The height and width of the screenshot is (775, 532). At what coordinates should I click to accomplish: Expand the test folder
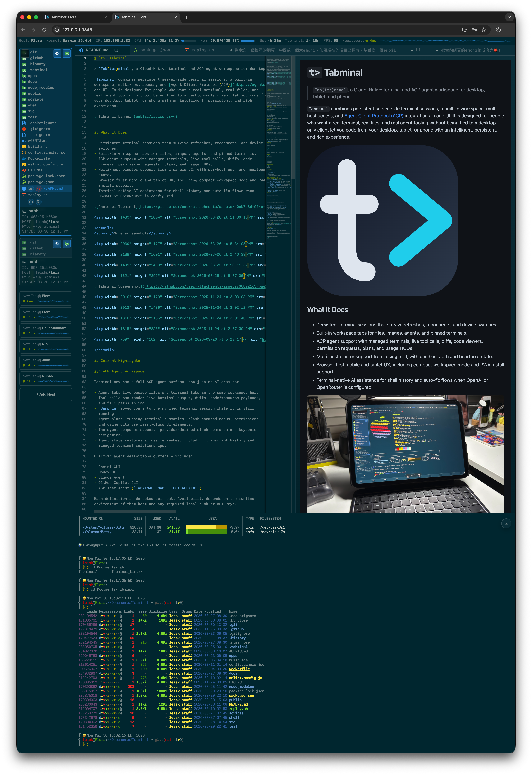[46, 117]
